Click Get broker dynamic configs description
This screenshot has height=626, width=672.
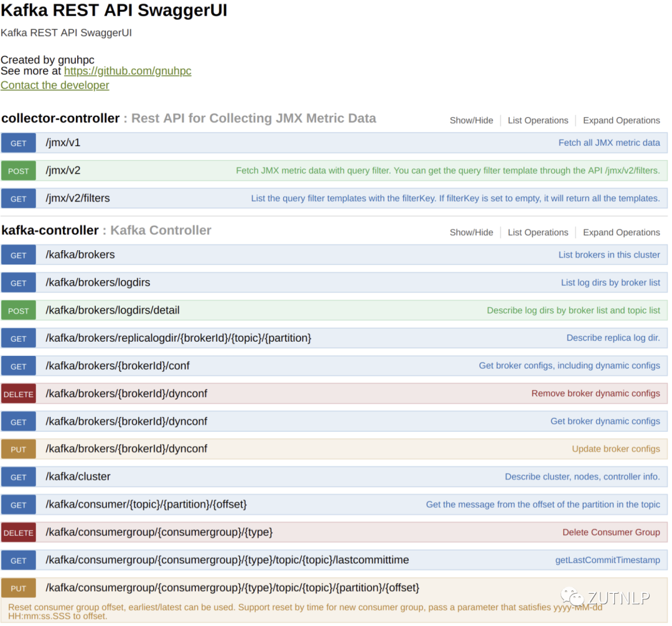pos(605,421)
